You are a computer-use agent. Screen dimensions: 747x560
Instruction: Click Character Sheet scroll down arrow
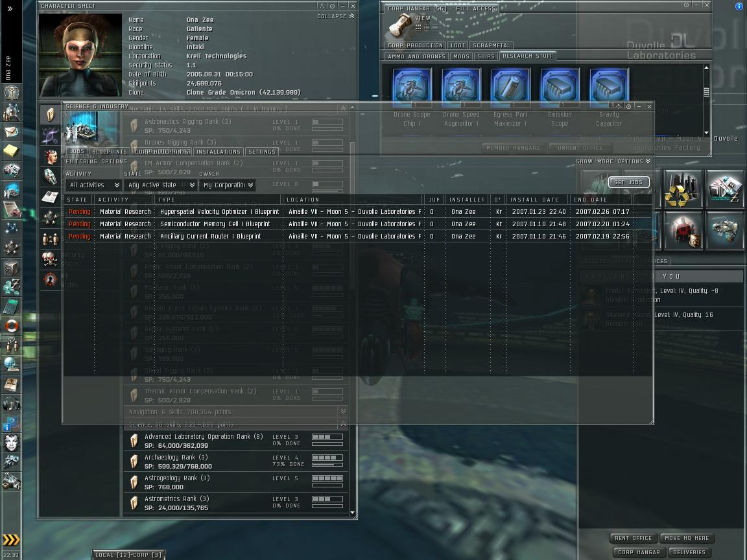tap(353, 513)
